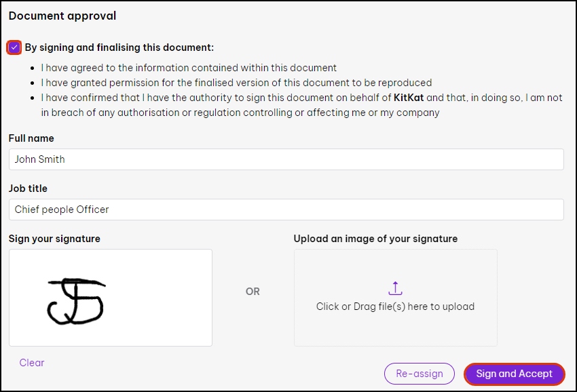Click the Job title label

point(28,189)
